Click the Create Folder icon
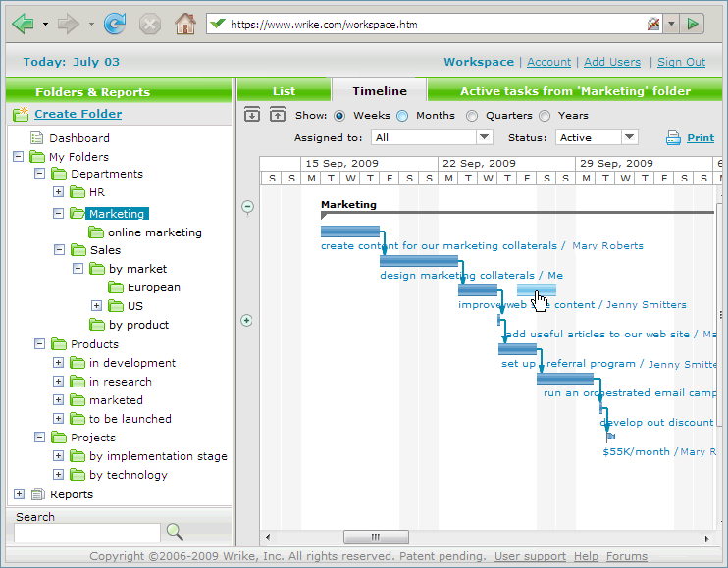The height and width of the screenshot is (568, 728). [21, 114]
